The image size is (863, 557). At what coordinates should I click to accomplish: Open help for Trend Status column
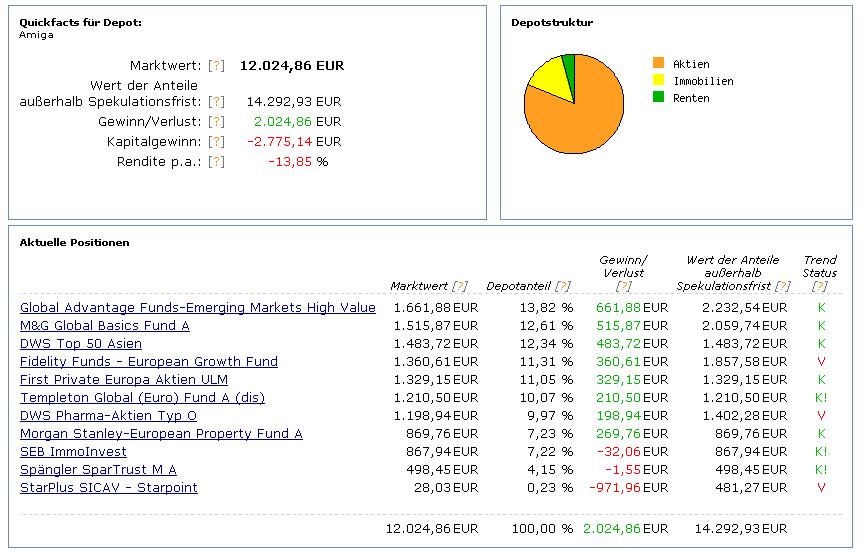click(x=820, y=286)
